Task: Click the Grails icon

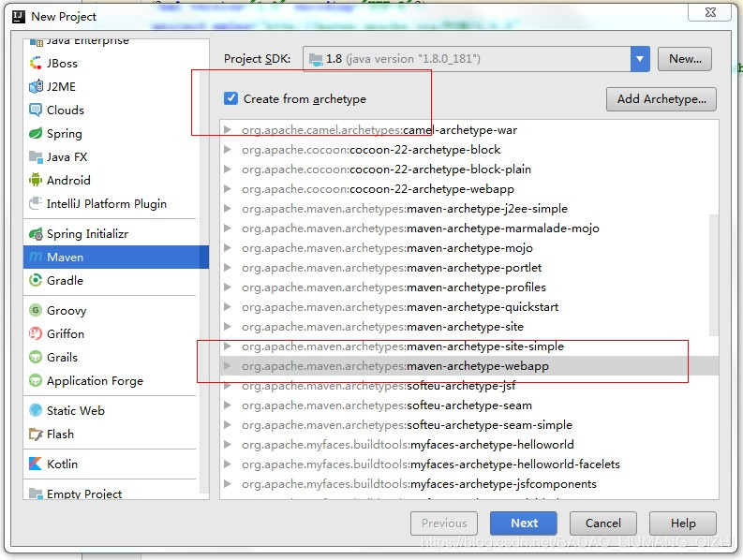Action: pos(36,357)
